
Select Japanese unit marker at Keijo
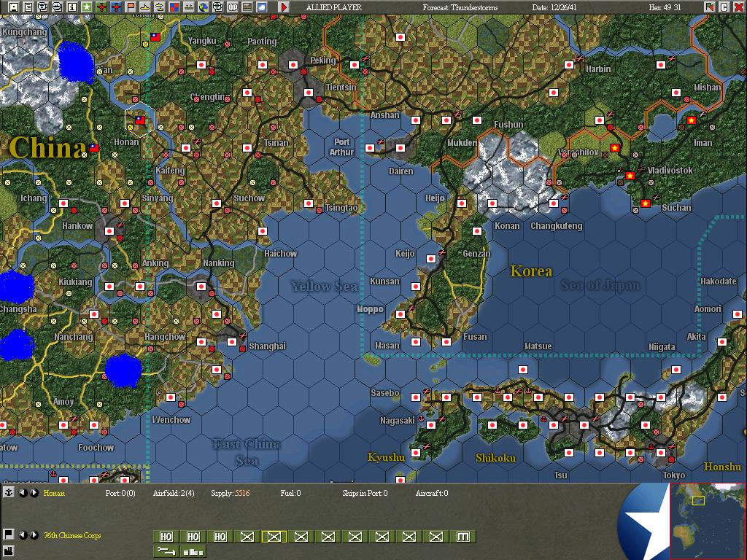point(431,259)
